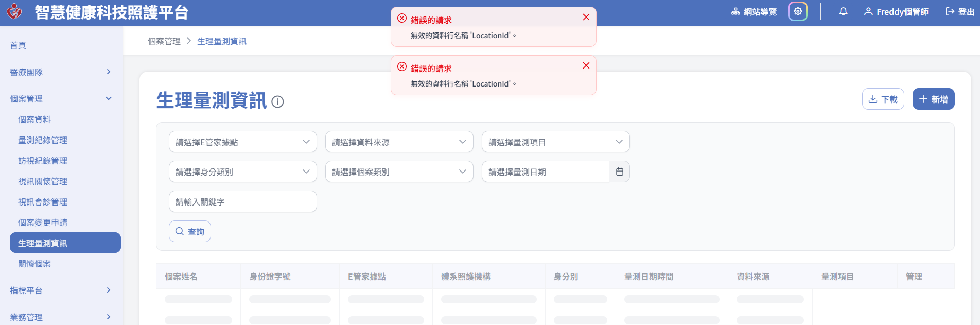Screen dimensions: 980x325
Task: Open the notification bell
Action: tap(843, 11)
